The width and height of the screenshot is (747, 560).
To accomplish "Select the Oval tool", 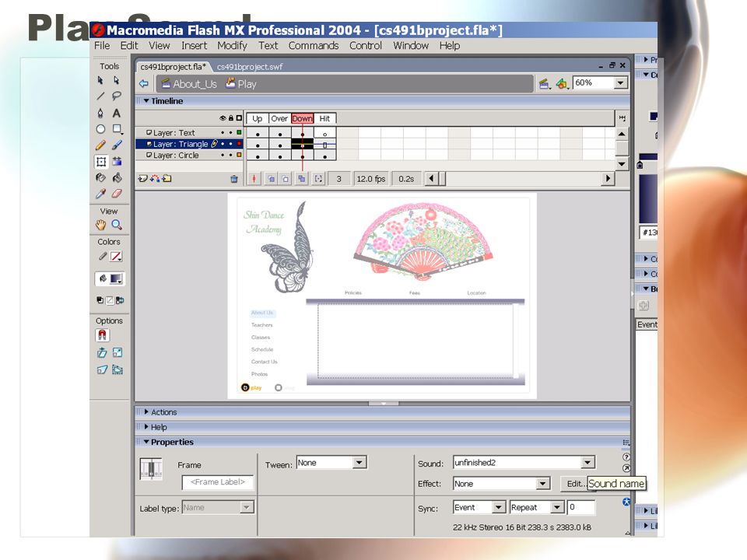I will click(100, 129).
